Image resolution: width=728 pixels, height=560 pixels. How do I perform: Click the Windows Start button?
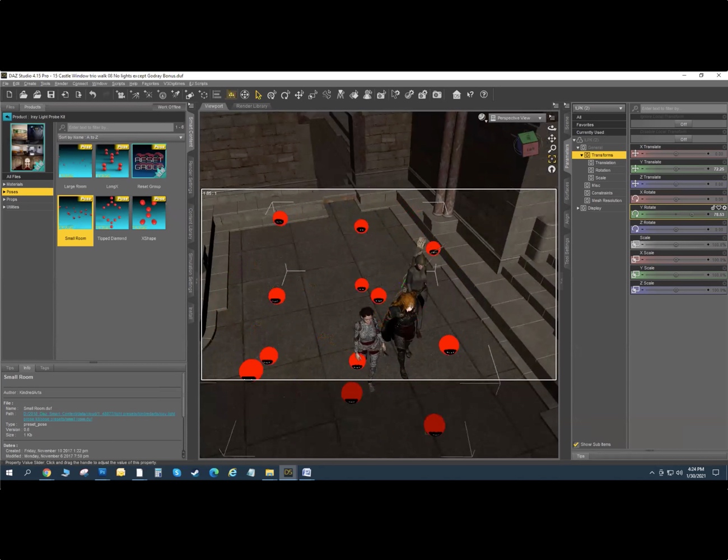click(9, 473)
